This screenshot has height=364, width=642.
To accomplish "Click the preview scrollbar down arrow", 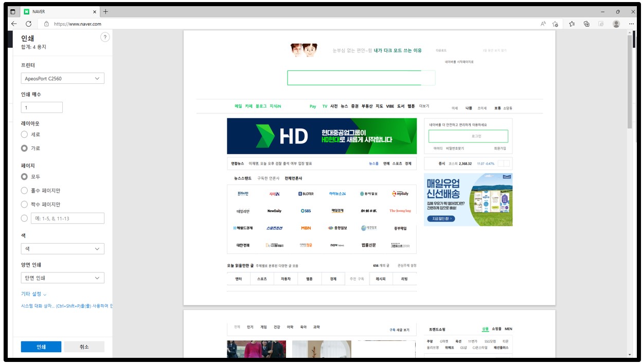I will click(x=630, y=354).
